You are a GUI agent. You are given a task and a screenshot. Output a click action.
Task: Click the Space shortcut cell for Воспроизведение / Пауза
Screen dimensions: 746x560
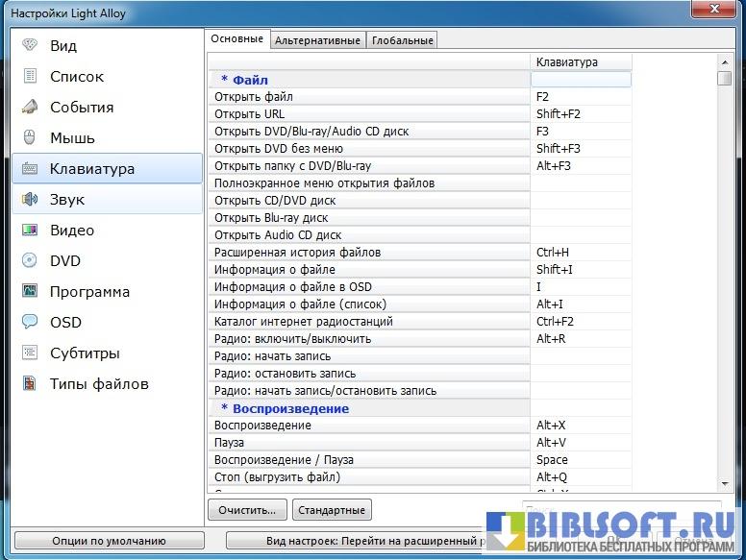[581, 460]
